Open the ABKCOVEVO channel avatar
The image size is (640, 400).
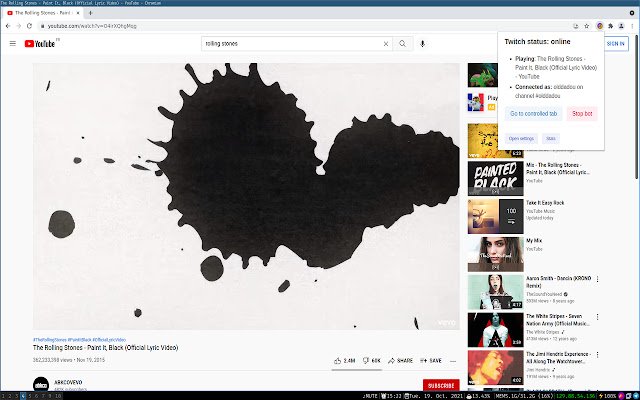point(41,384)
